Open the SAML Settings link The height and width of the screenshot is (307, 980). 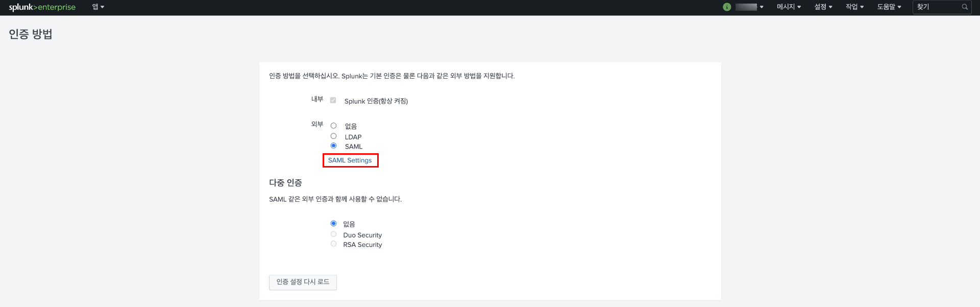point(350,160)
